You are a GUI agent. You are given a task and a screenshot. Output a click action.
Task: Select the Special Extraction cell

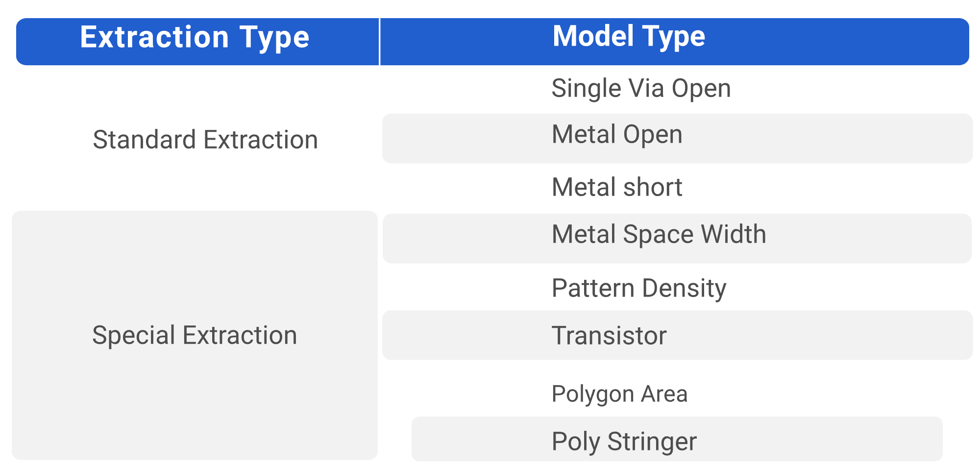(x=195, y=336)
